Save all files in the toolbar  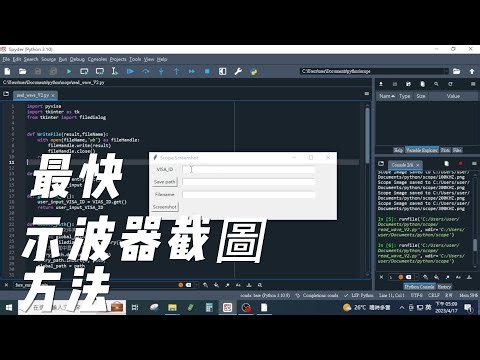point(53,71)
